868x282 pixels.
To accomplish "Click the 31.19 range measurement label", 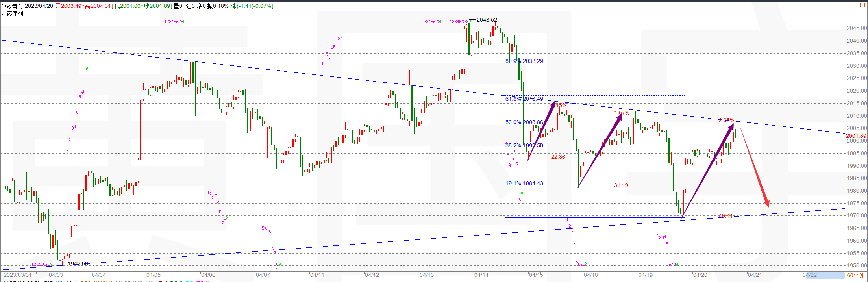I will click(x=621, y=185).
